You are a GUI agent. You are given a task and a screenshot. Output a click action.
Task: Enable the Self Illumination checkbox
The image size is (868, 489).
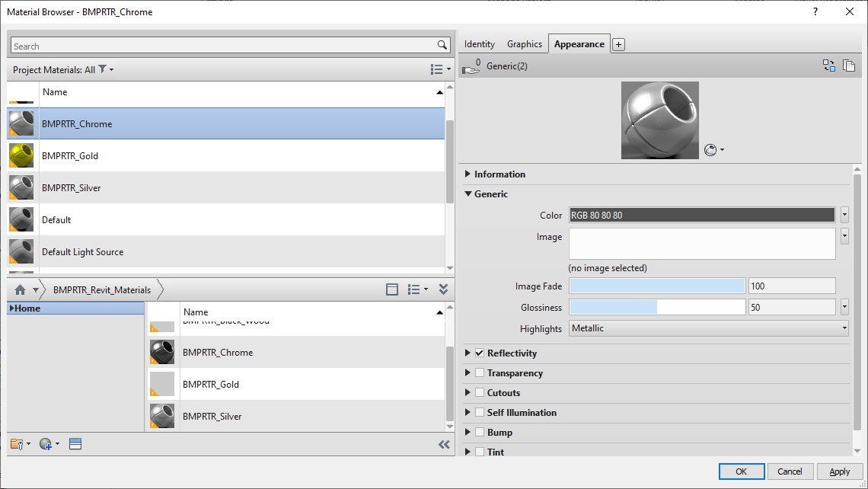[x=480, y=413]
